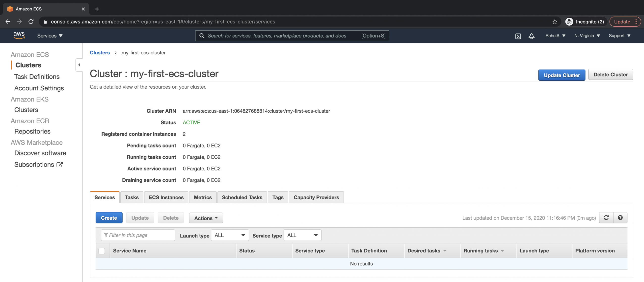
Task: Reload the page in the browser
Action: point(31,22)
